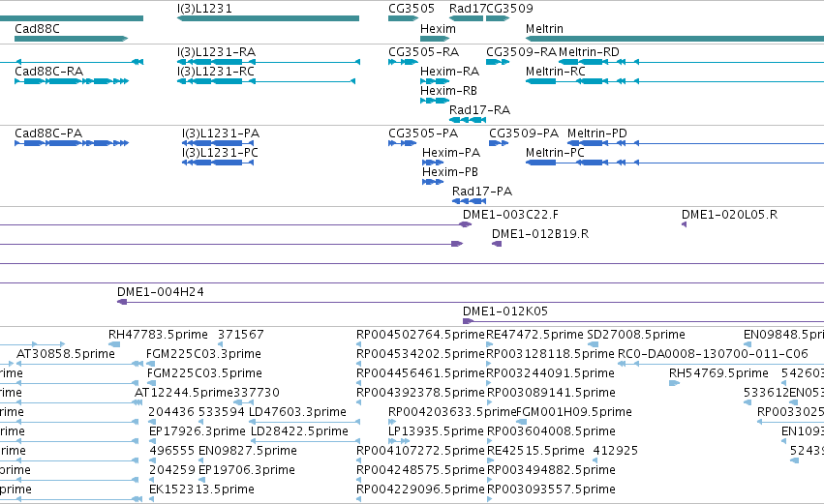This screenshot has width=824, height=504.
Task: Select the Hexim gene label
Action: click(x=439, y=29)
